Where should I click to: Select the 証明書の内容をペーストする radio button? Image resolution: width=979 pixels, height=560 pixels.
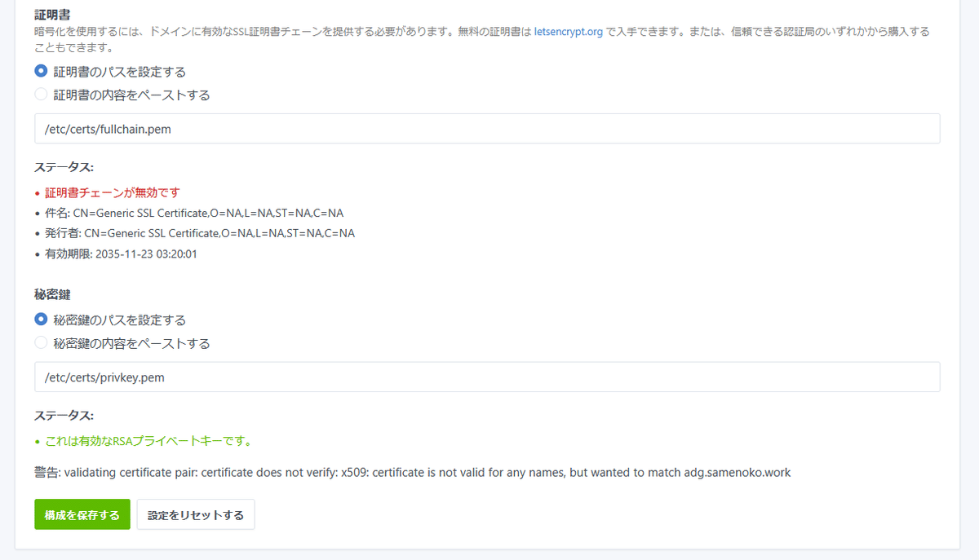pos(41,94)
